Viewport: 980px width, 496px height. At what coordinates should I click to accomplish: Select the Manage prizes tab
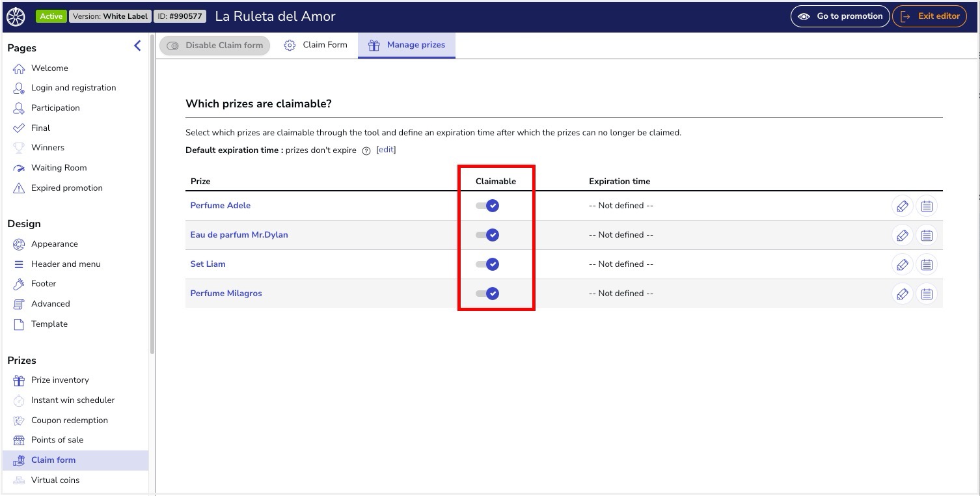407,45
